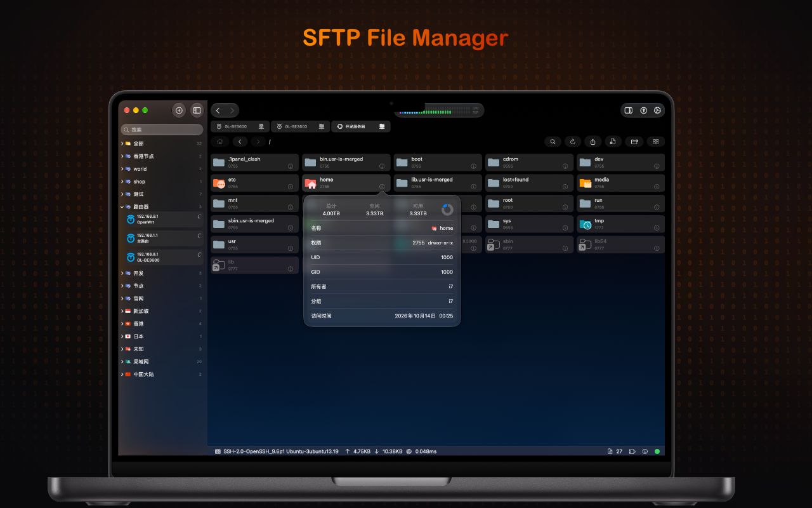Click the green connection status dot
The height and width of the screenshot is (508, 812).
click(x=657, y=451)
